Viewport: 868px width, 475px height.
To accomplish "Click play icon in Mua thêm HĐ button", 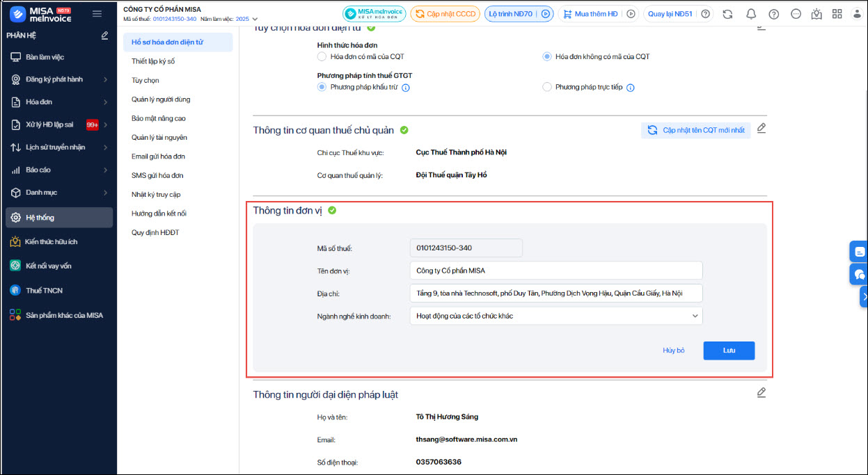I will coord(631,14).
